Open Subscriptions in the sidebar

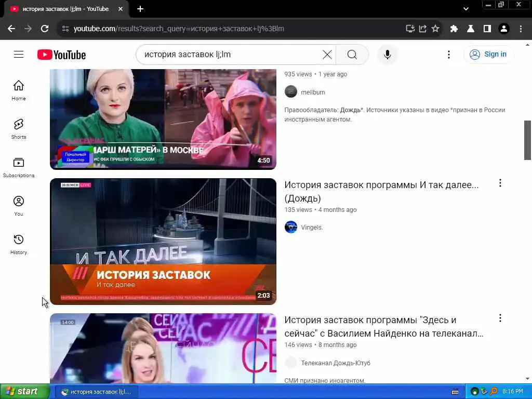[x=19, y=167]
